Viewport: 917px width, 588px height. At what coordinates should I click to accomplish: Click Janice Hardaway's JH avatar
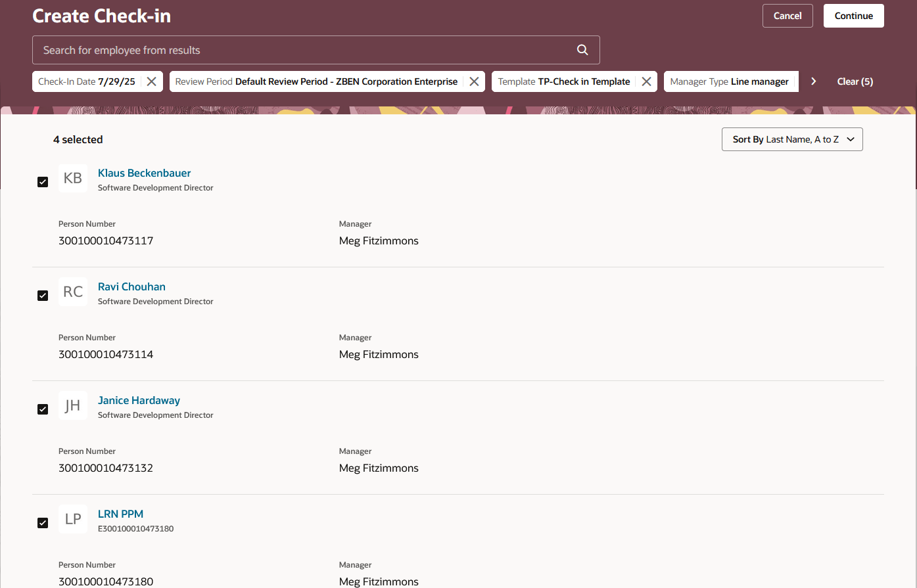click(73, 405)
